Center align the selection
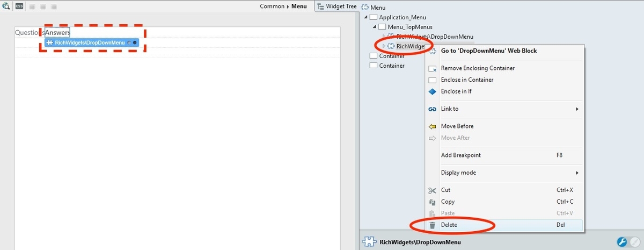The height and width of the screenshot is (250, 644). 43,6
